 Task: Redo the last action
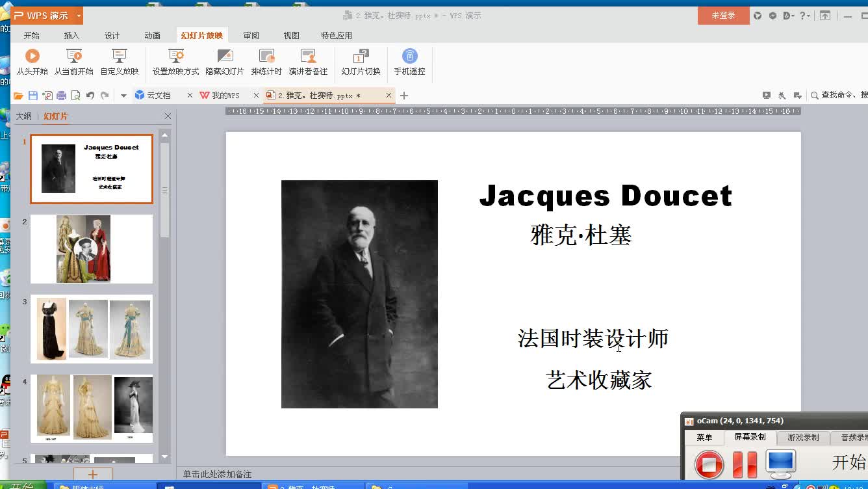coord(105,96)
